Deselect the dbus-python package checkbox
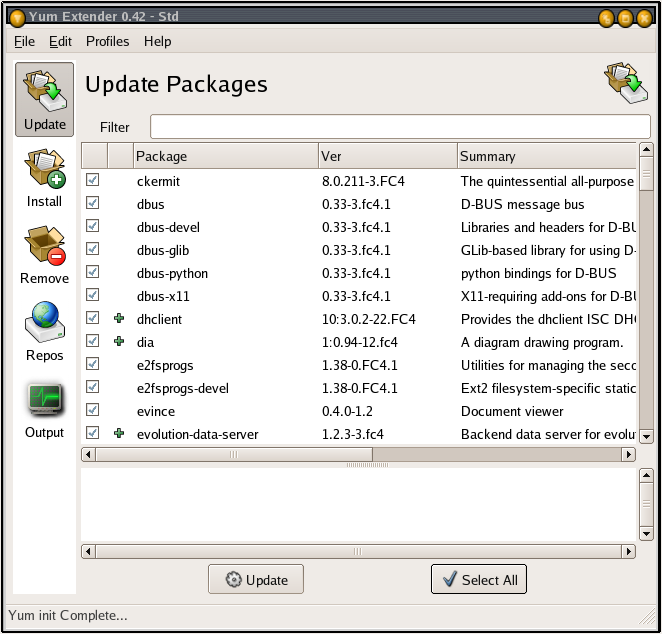 point(92,272)
